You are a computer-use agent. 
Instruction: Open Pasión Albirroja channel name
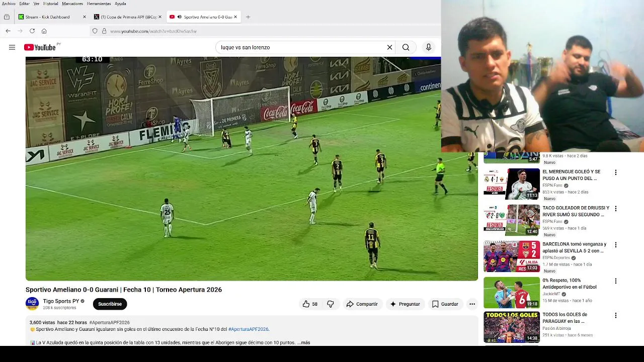[556, 328]
